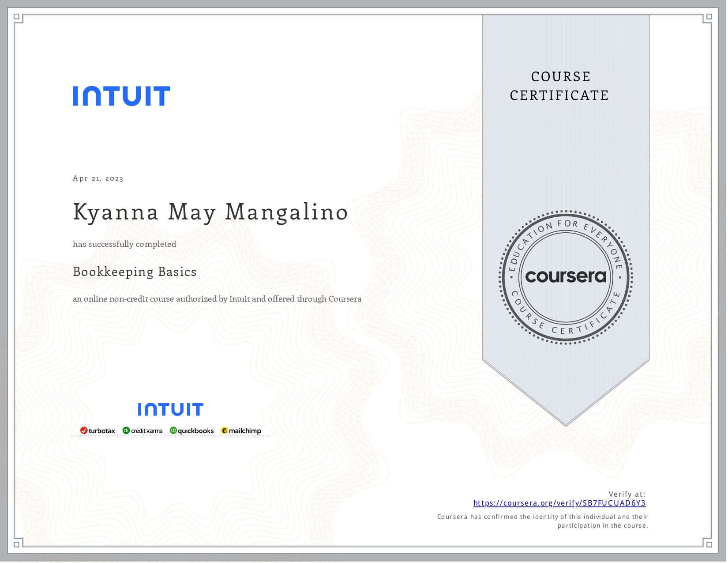Viewport: 728px width, 563px height.
Task: Open the coursera.org verification link
Action: click(559, 503)
